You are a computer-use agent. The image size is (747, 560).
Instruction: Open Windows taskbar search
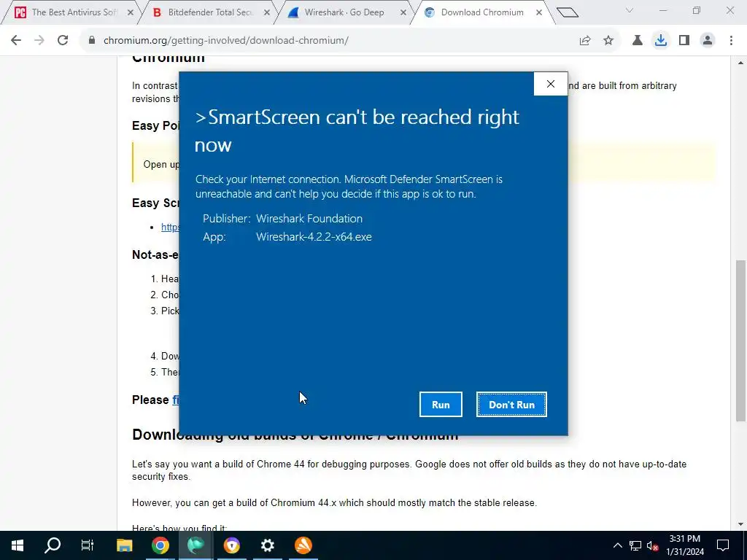(x=53, y=545)
